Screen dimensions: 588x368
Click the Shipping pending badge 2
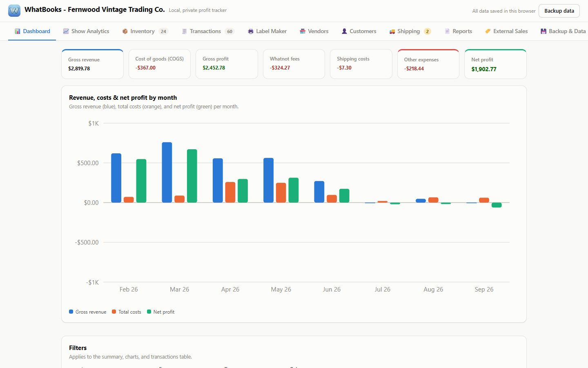[428, 31]
